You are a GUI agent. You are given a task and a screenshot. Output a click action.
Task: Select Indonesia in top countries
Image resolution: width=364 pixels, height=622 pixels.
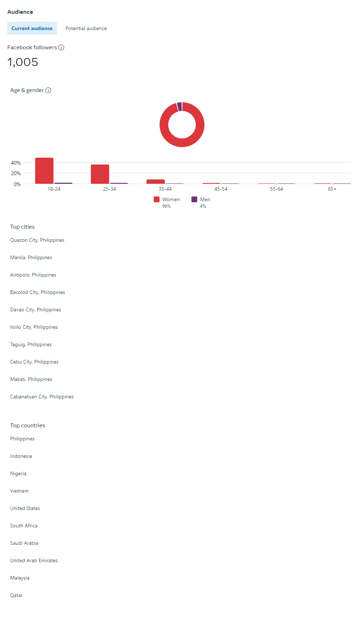pos(21,456)
